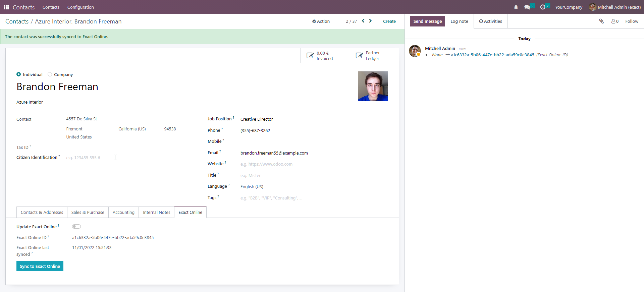Click the paperclip attachment icon
The image size is (644, 292).
coord(601,21)
